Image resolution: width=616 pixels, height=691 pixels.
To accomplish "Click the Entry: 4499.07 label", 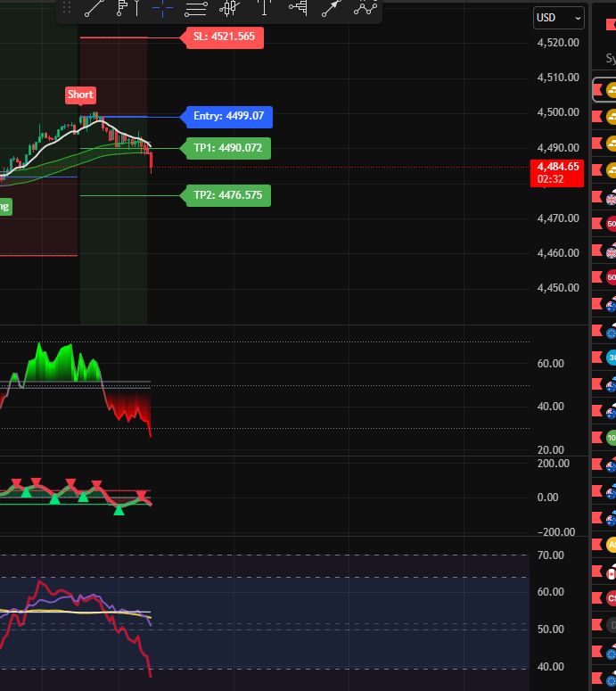I will click(x=229, y=117).
